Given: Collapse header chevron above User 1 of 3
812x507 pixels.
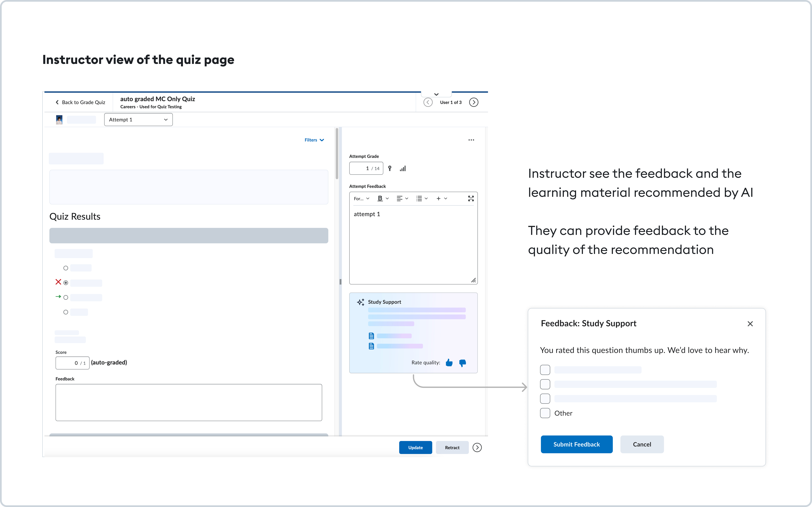Looking at the screenshot, I should [x=436, y=94].
